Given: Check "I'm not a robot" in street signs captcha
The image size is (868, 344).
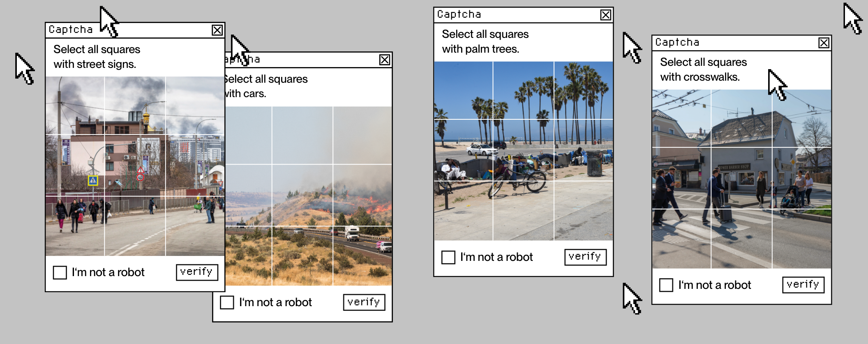Looking at the screenshot, I should coord(60,272).
